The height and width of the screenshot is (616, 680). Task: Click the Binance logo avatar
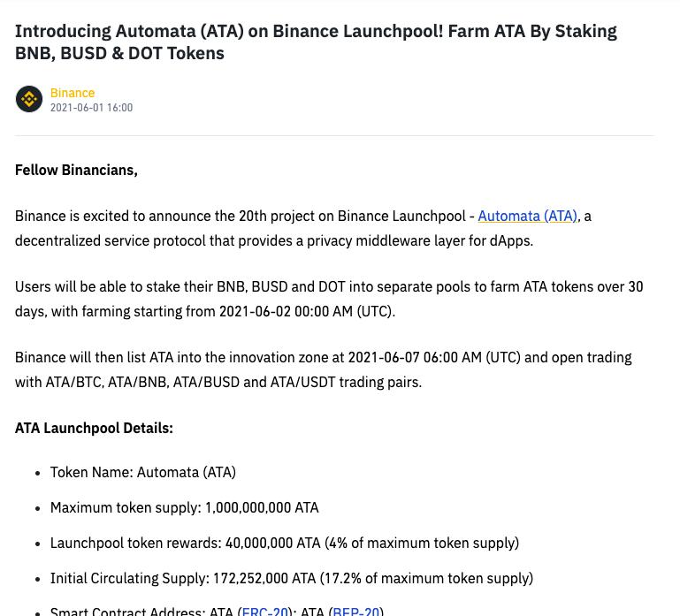coord(28,99)
